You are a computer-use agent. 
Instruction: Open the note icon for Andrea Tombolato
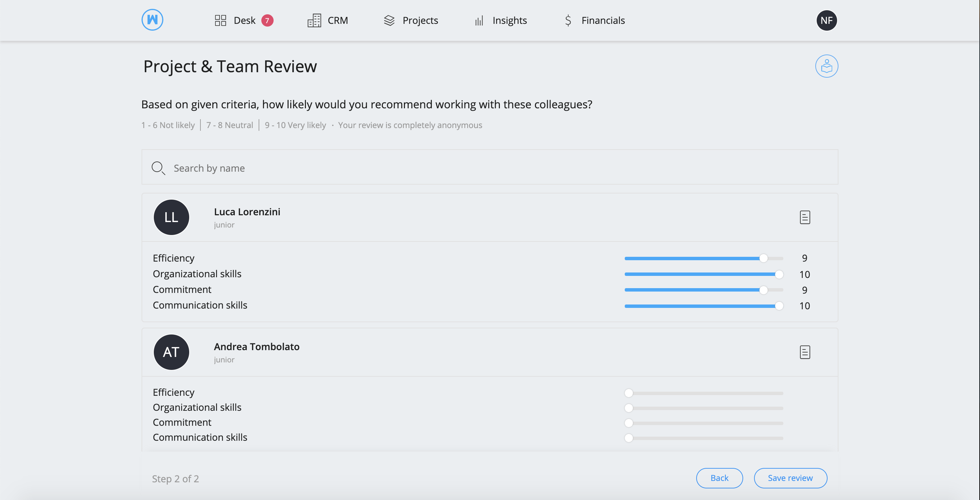805,352
